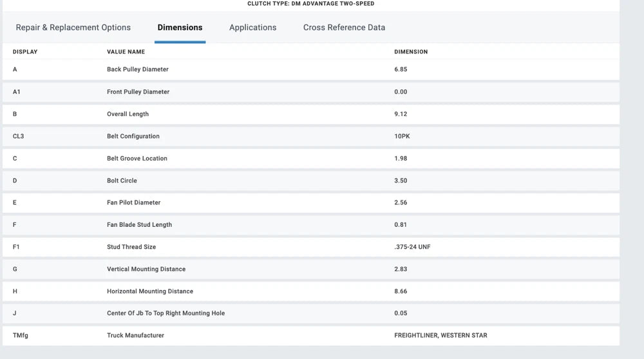Viewport: 644px width, 359px height.
Task: Open the Repair & Replacement Options tab
Action: [x=73, y=28]
